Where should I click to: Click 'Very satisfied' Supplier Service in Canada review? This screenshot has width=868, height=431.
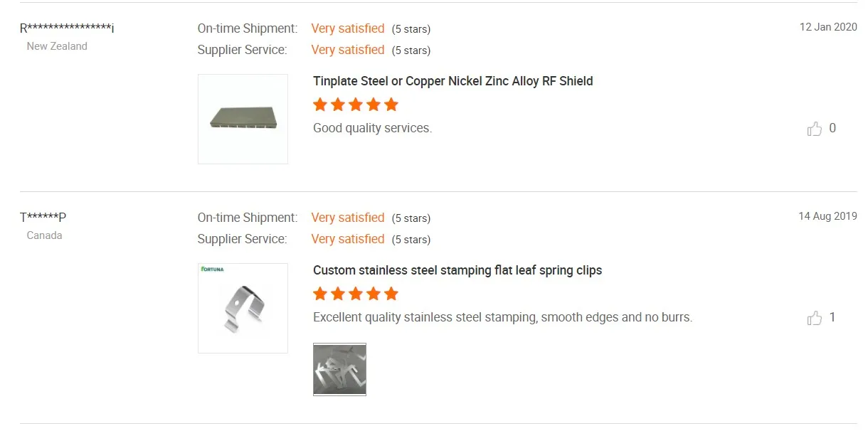[x=348, y=239]
